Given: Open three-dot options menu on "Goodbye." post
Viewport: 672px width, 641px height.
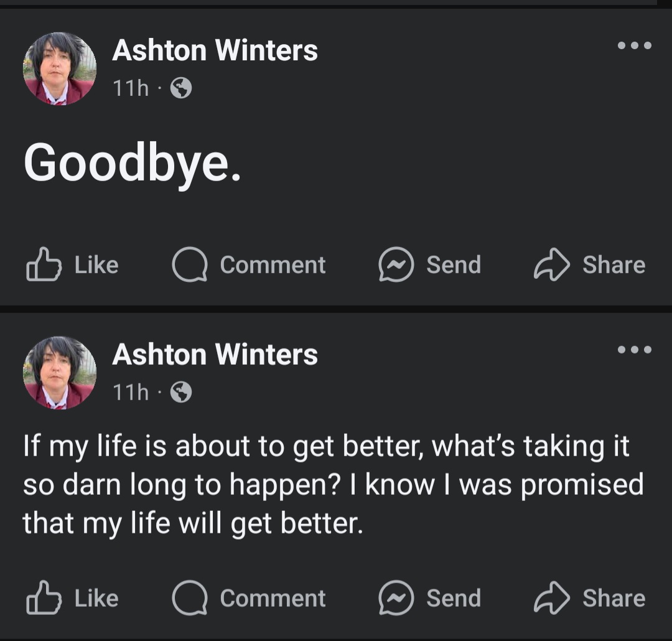Looking at the screenshot, I should coord(634,45).
